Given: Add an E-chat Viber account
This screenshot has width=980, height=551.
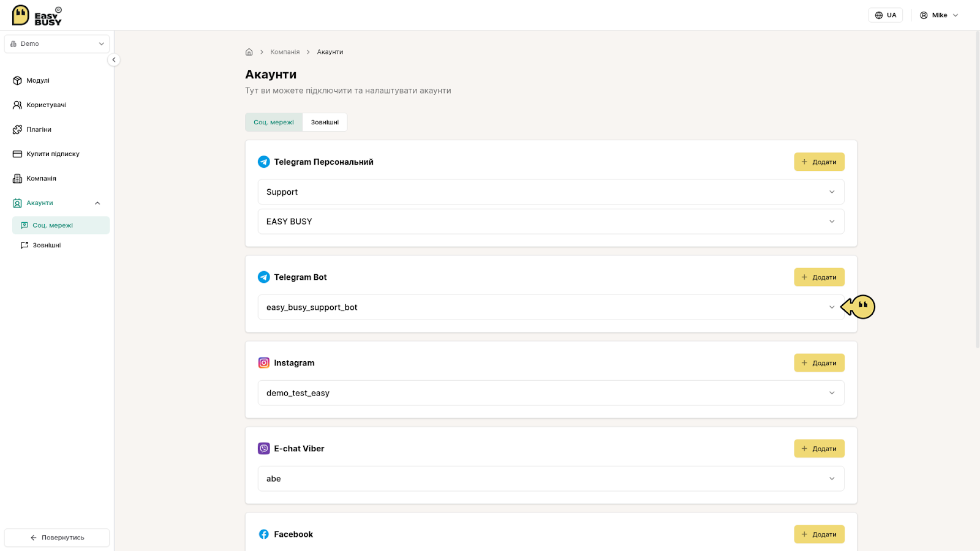Looking at the screenshot, I should (820, 449).
